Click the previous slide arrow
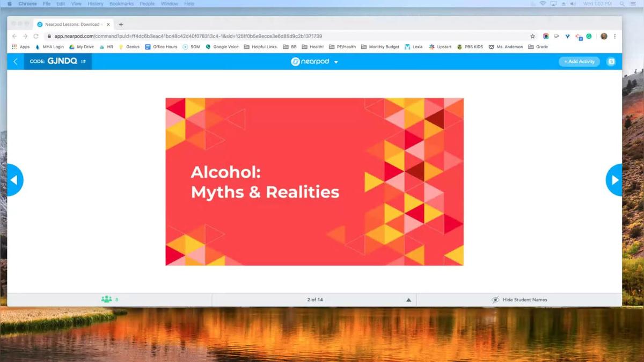This screenshot has height=362, width=644. 14,180
